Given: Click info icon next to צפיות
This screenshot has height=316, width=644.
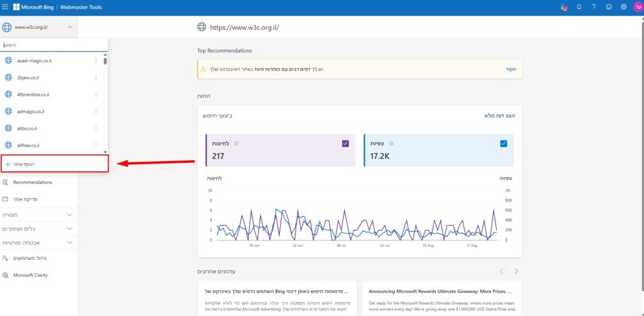Looking at the screenshot, I should pyautogui.click(x=391, y=144).
